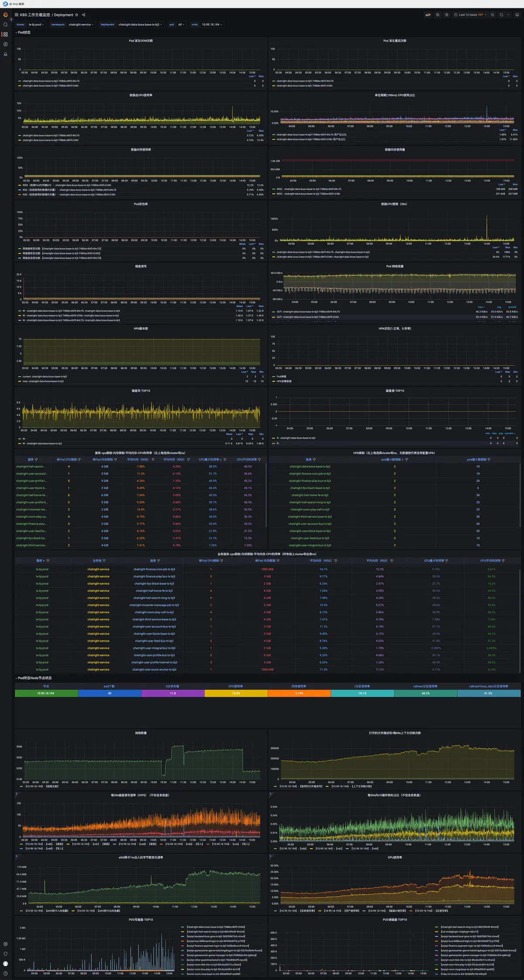Open the Help question-mark icon
524x980 pixels.
click(5, 973)
